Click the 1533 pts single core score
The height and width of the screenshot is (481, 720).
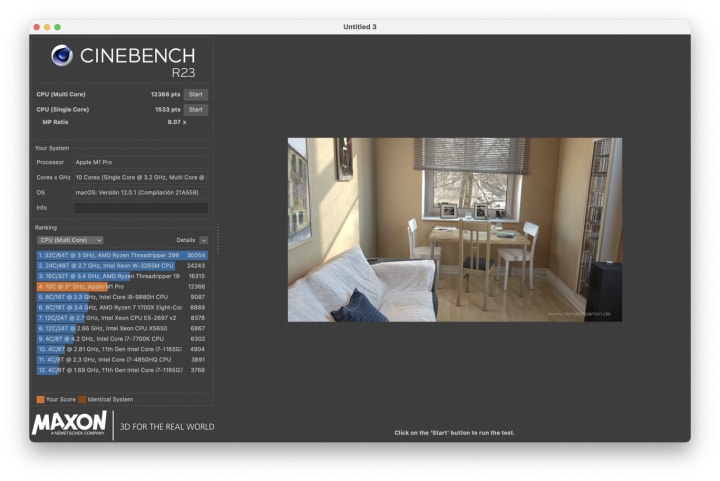click(168, 110)
